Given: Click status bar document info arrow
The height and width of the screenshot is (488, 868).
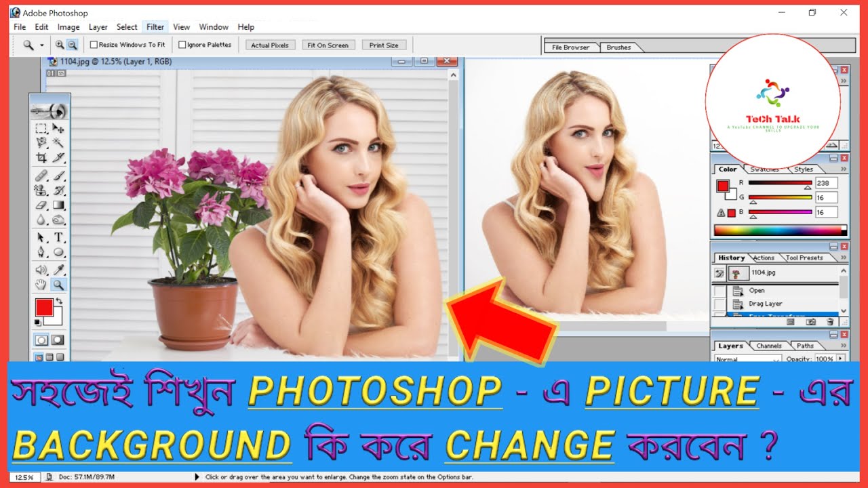Looking at the screenshot, I should pos(197,477).
